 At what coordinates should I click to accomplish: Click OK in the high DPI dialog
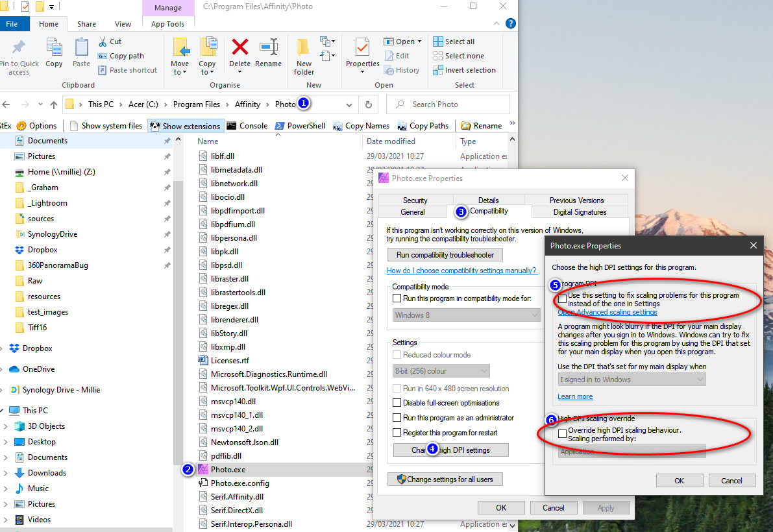tap(680, 481)
